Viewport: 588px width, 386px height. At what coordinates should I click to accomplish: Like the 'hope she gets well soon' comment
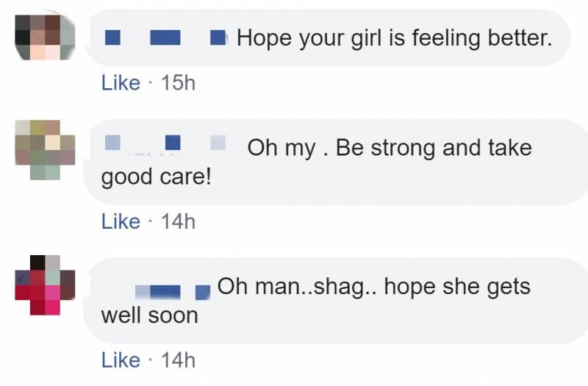pos(121,360)
